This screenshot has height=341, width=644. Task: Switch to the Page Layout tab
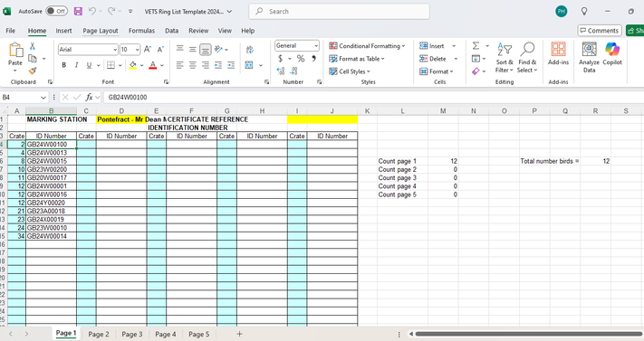pos(101,31)
